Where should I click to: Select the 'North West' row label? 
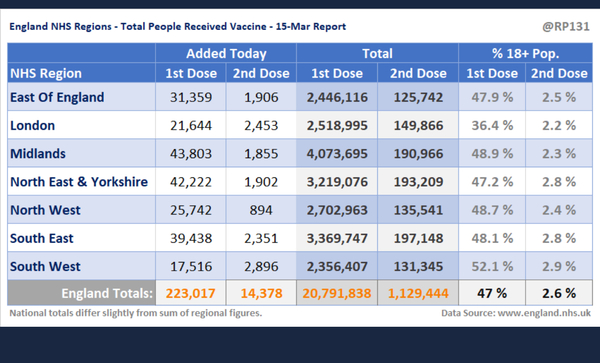45,210
